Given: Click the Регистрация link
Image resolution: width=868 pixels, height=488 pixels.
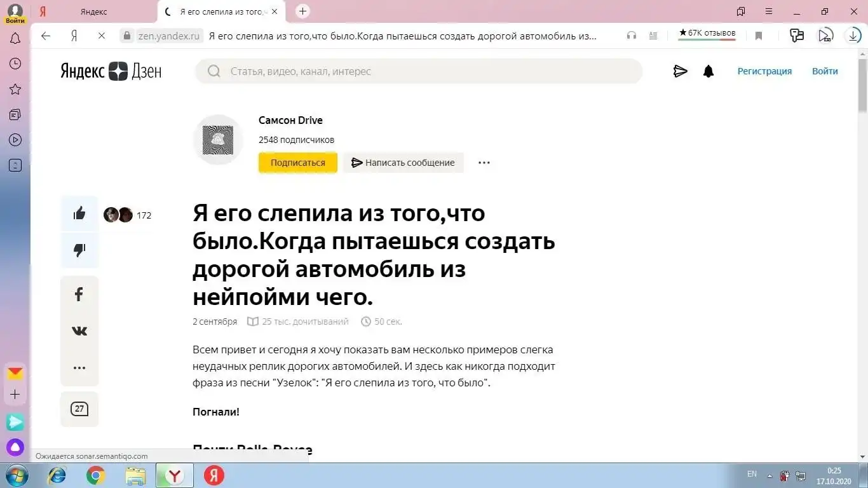Looking at the screenshot, I should (764, 71).
